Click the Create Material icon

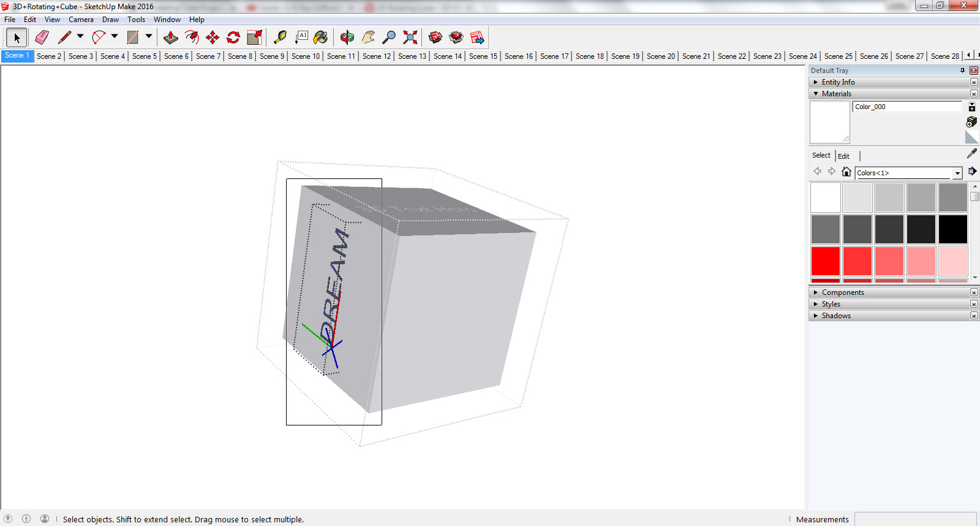click(971, 122)
